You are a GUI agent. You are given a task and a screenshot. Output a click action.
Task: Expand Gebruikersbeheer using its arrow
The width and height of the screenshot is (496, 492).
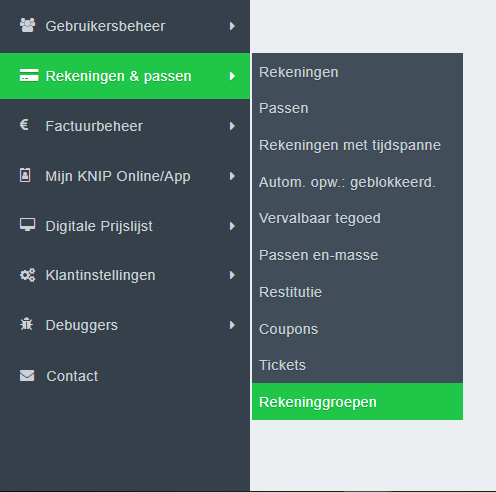click(x=232, y=26)
